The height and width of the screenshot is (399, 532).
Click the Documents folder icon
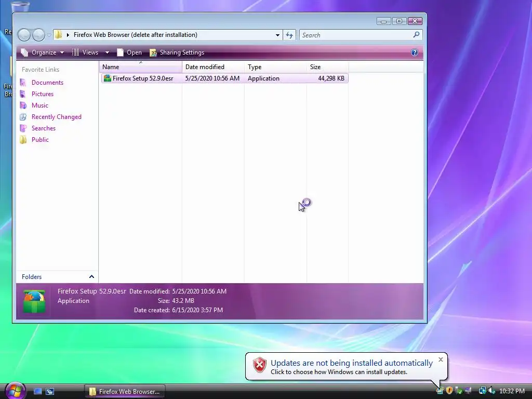pos(23,83)
